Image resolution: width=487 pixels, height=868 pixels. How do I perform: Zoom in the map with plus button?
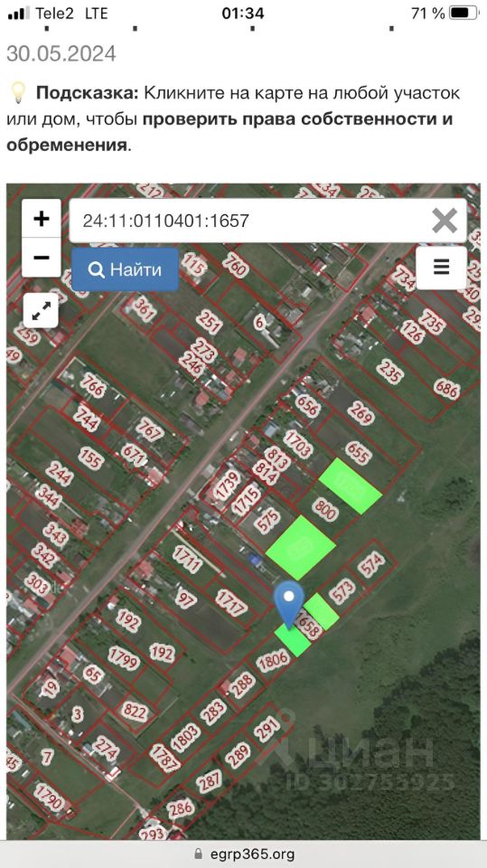[42, 219]
